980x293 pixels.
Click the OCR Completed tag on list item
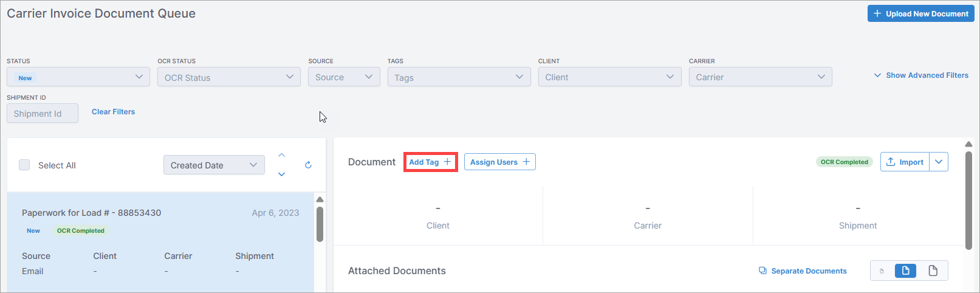click(x=81, y=231)
